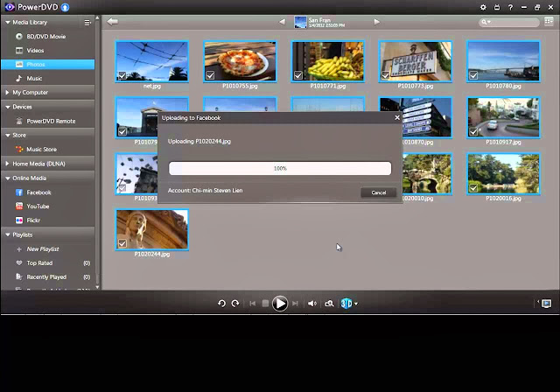Open PowerDVD settings gear icon
The height and width of the screenshot is (392, 560).
[x=483, y=7]
